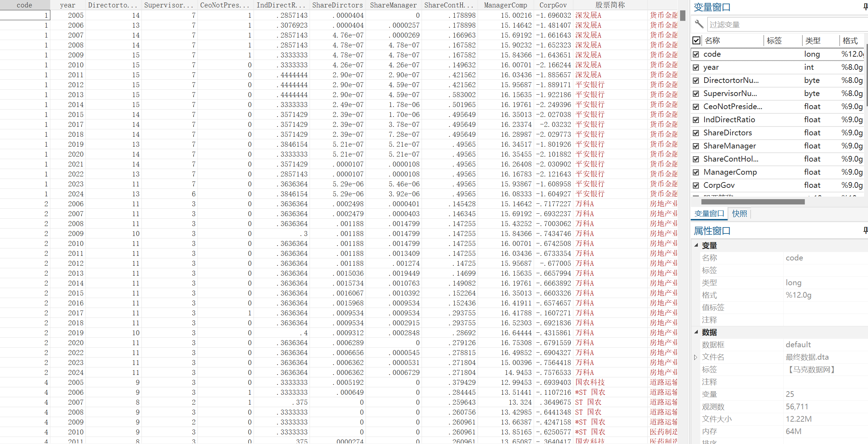Click the 股票简称 column header
The width and height of the screenshot is (868, 444).
[x=610, y=5]
